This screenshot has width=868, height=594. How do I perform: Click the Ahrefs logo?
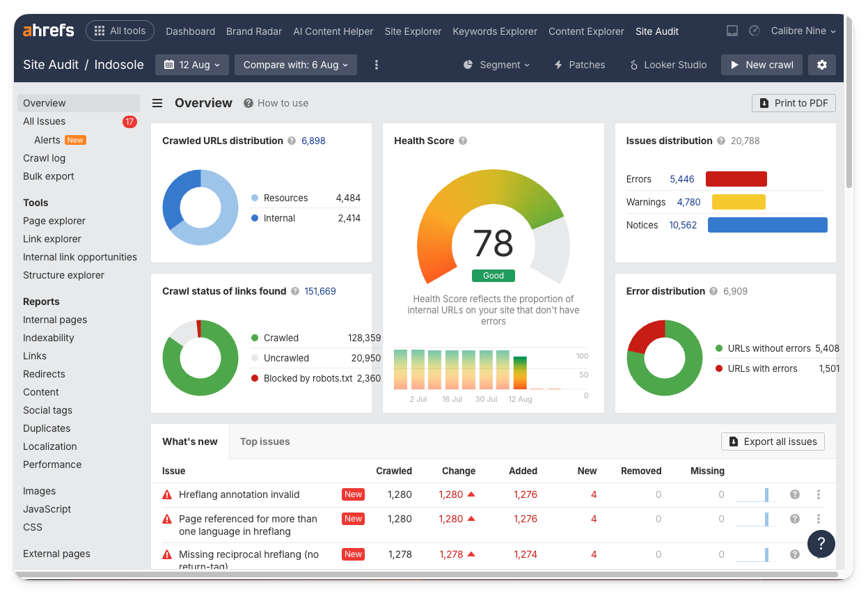click(49, 31)
